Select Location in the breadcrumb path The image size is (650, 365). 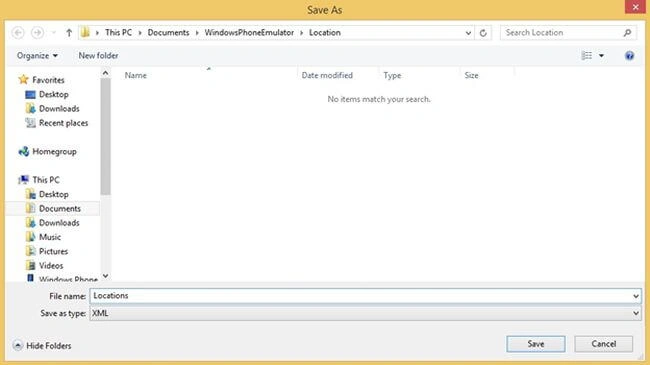coord(325,32)
